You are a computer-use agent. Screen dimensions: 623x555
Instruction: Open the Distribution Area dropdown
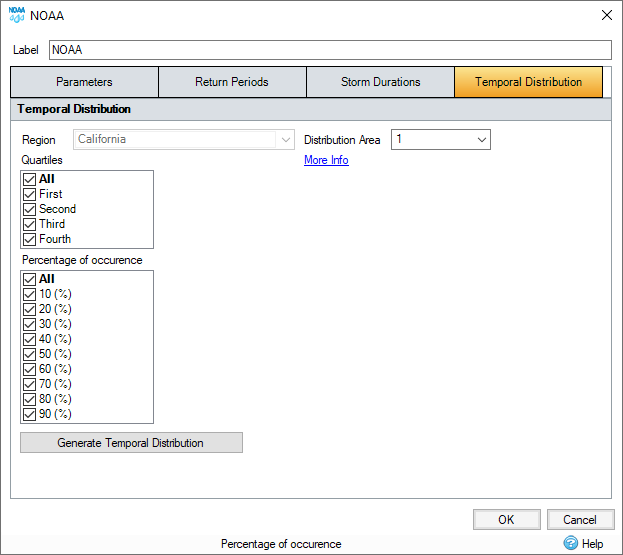[x=441, y=139]
